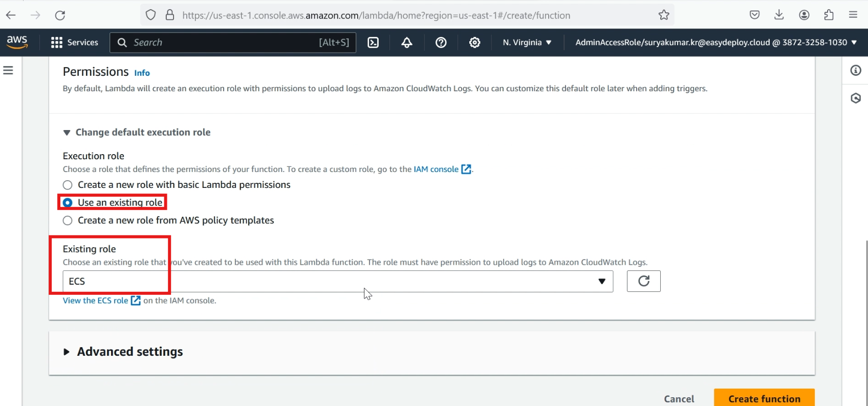Click the padlock site security icon
The width and height of the screenshot is (868, 406).
point(170,15)
